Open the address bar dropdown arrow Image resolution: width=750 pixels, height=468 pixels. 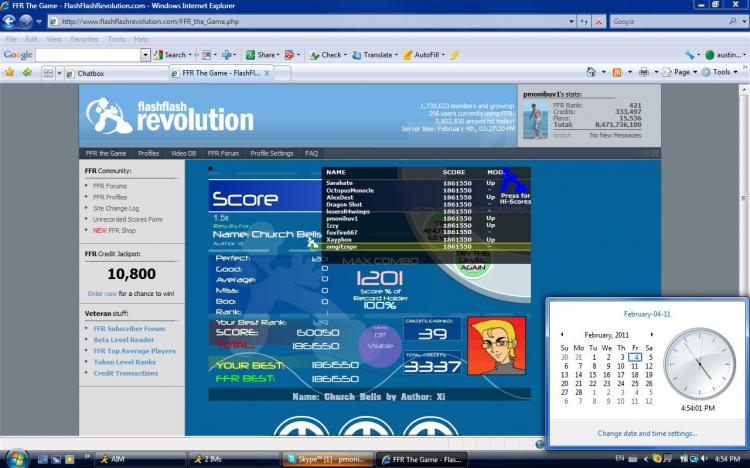coord(571,22)
